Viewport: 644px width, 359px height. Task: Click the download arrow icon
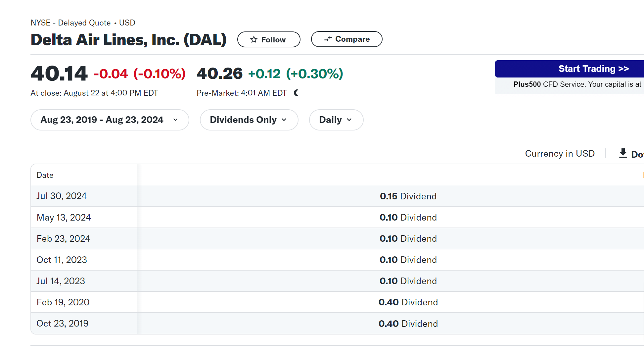tap(623, 153)
